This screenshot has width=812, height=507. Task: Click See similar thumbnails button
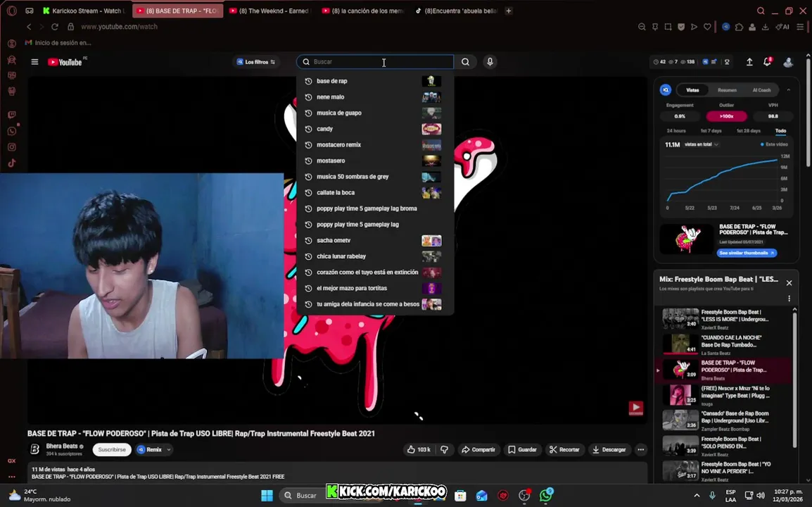747,253
